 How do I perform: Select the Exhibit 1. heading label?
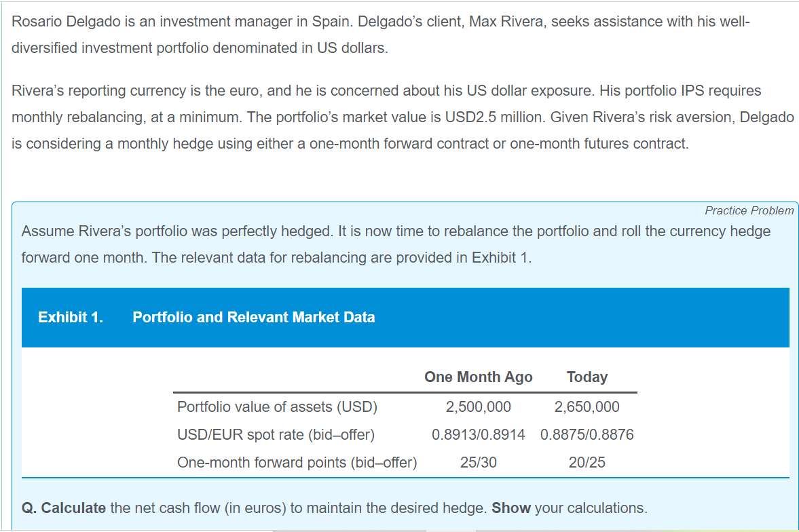pos(71,318)
